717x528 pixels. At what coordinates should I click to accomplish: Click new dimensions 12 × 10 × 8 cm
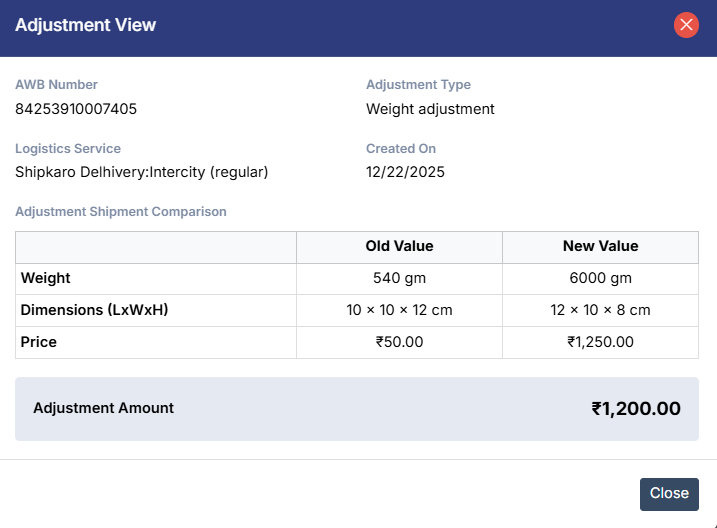(x=600, y=310)
